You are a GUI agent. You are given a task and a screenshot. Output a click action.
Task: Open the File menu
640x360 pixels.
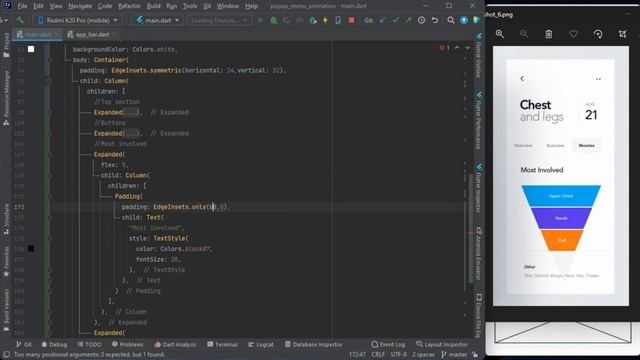(22, 6)
